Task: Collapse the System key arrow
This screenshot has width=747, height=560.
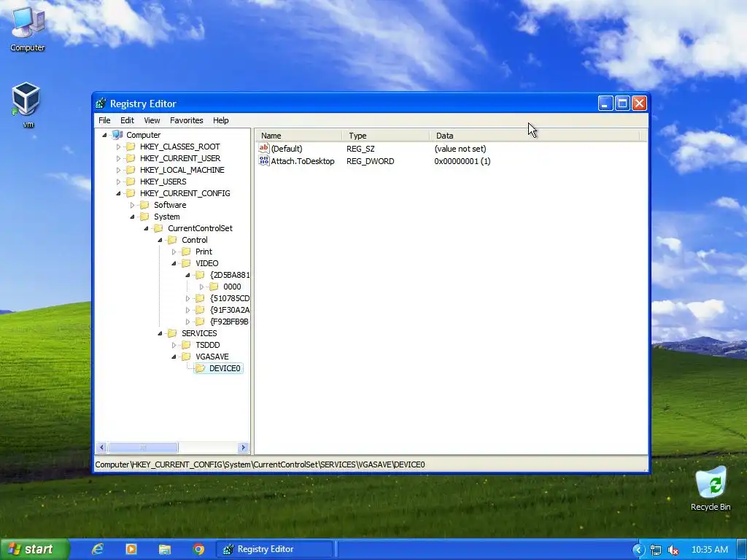Action: (132, 217)
